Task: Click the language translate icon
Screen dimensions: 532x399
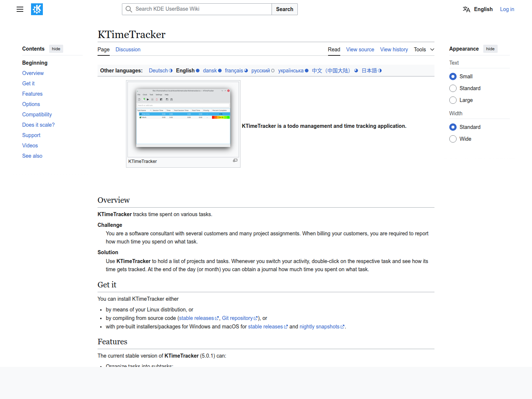Action: point(467,9)
